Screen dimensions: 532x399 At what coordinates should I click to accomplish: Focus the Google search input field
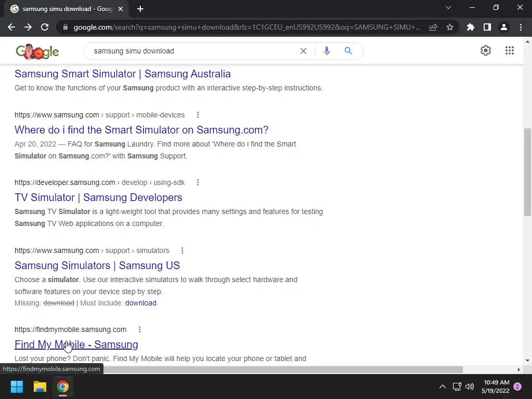point(193,51)
